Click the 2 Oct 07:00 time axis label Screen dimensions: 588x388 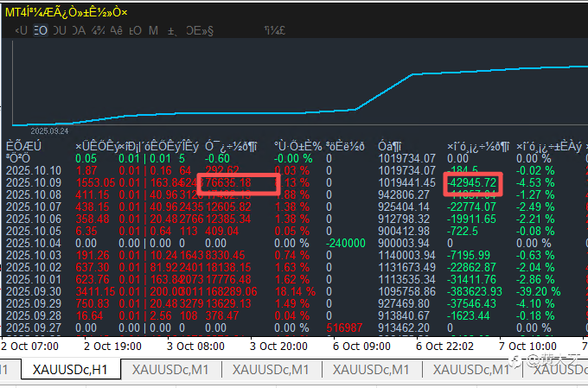pyautogui.click(x=29, y=346)
